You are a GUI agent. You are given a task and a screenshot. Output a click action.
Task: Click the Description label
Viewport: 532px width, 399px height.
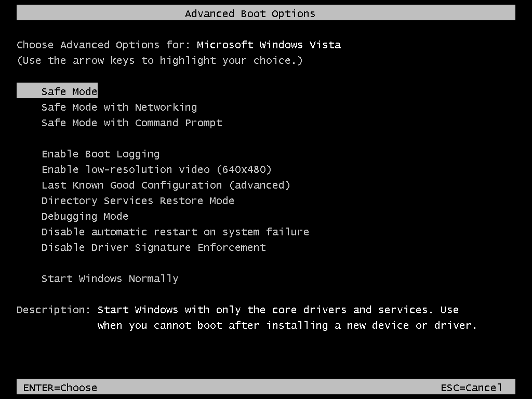tap(51, 310)
